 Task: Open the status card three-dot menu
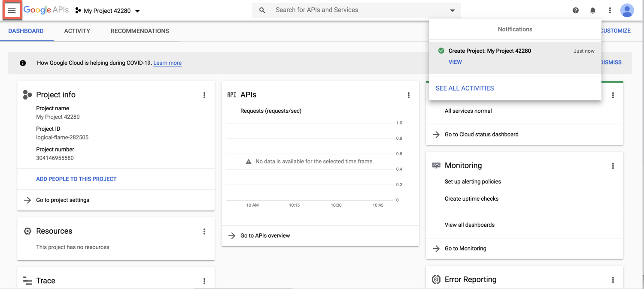[x=613, y=95]
